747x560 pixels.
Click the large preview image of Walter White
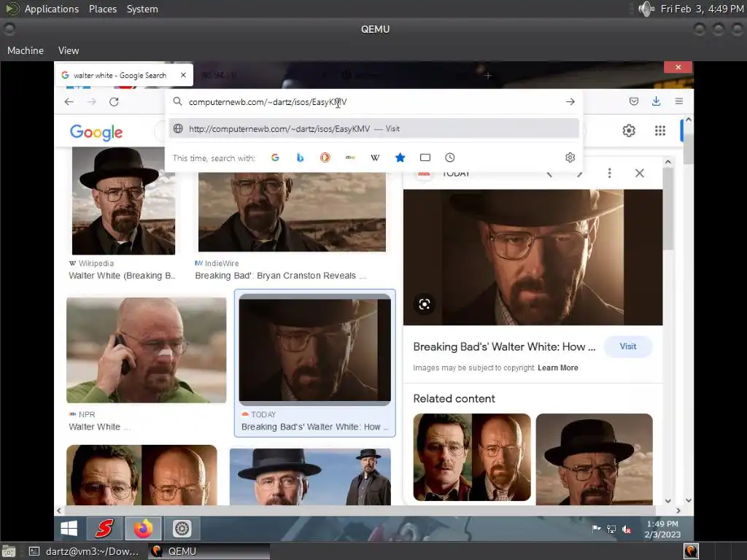(533, 257)
